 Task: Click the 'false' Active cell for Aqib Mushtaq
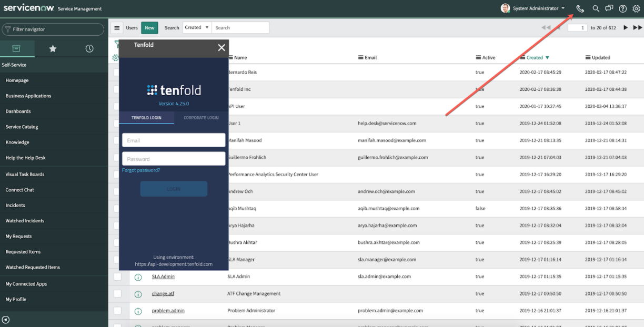(x=480, y=209)
